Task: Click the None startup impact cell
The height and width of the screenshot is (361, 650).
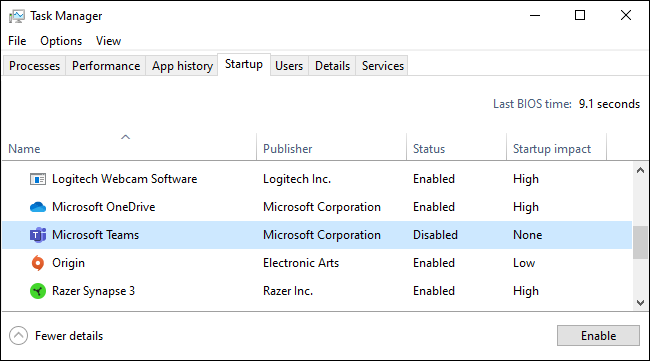Action: (527, 235)
